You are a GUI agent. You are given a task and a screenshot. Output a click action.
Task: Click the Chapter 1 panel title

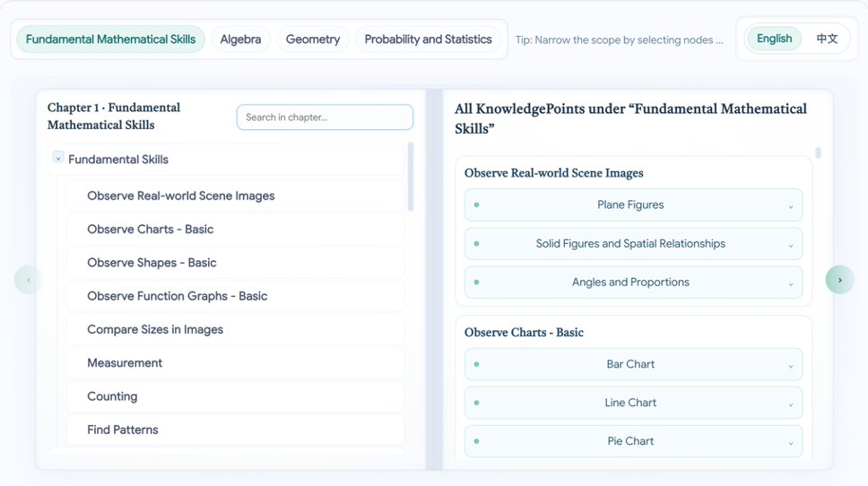coord(114,117)
